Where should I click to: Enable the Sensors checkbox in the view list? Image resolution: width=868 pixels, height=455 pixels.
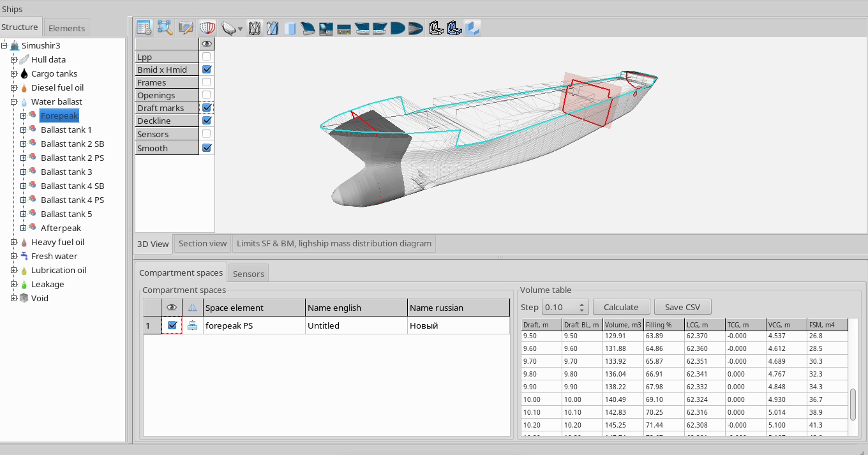click(x=207, y=134)
